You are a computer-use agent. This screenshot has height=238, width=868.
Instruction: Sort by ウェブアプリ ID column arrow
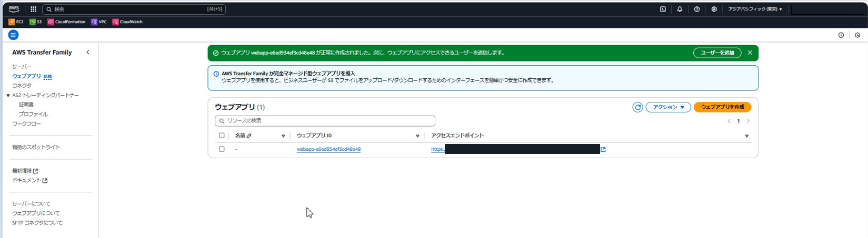click(417, 136)
